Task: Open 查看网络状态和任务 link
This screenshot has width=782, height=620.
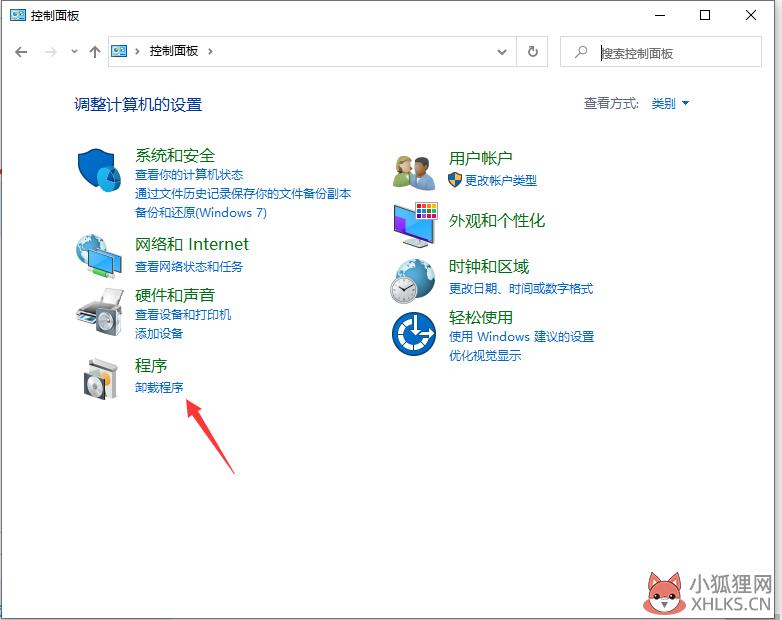Action: (189, 267)
